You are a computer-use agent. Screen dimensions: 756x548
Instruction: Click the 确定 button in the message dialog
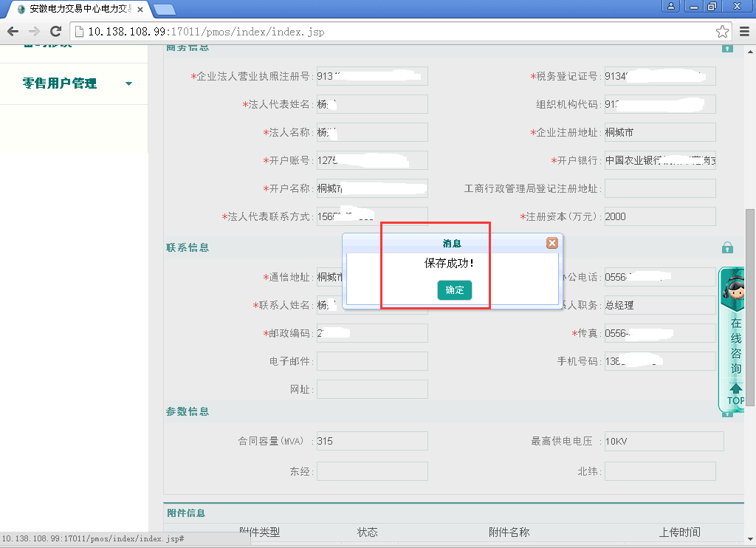(454, 290)
